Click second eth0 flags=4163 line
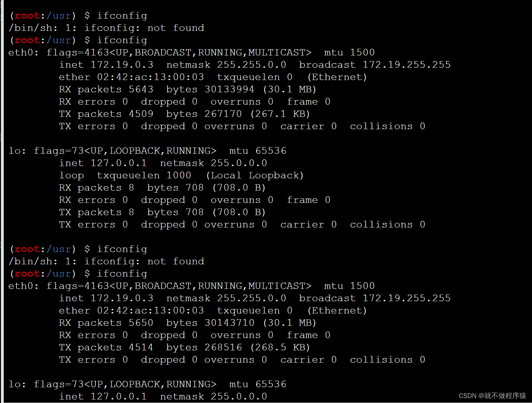Viewport: 532px width, 403px height. pyautogui.click(x=192, y=286)
